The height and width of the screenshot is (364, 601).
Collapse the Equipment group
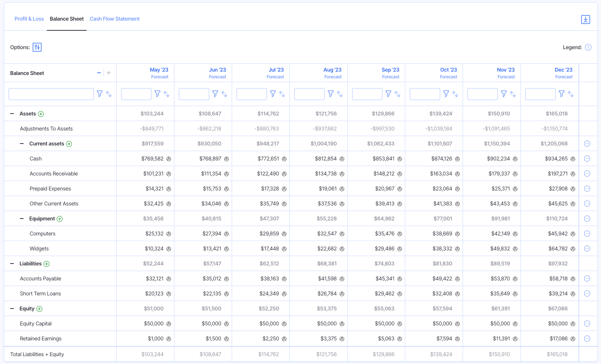[x=21, y=218]
